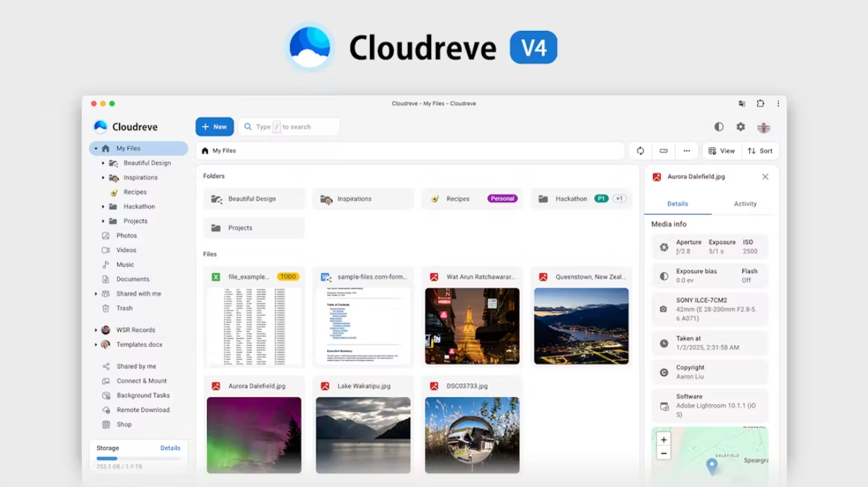Select the Queenstown, New Zealand image
Viewport: 868px width, 487px height.
pos(581,326)
